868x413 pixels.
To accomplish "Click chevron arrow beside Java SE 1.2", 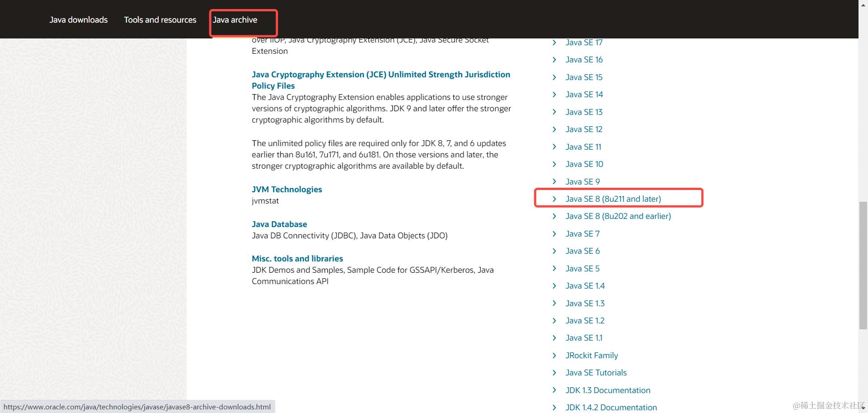I will click(554, 321).
